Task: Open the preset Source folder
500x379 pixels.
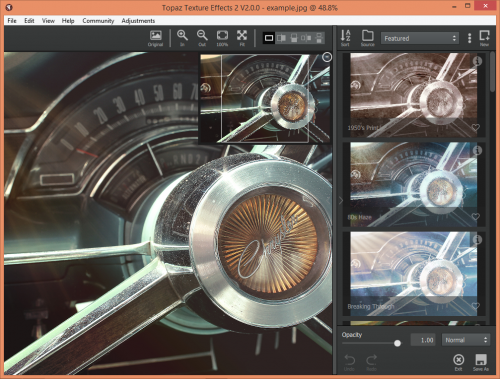Action: [x=367, y=38]
